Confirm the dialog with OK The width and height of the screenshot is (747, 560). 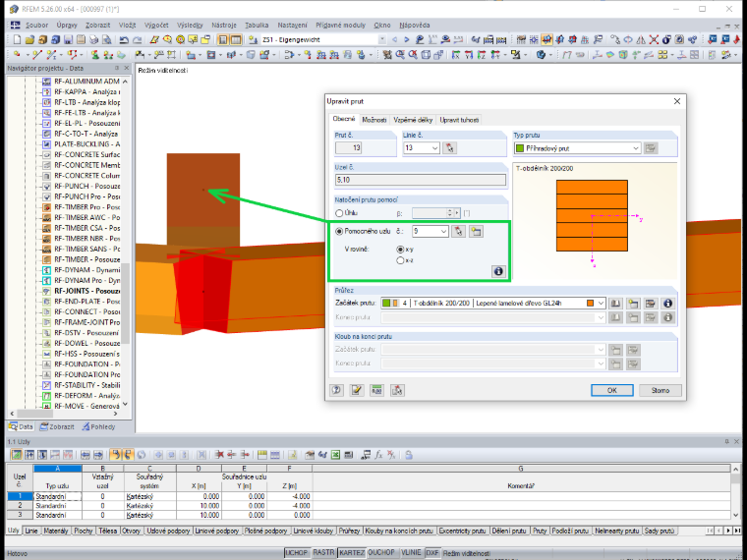coord(611,390)
